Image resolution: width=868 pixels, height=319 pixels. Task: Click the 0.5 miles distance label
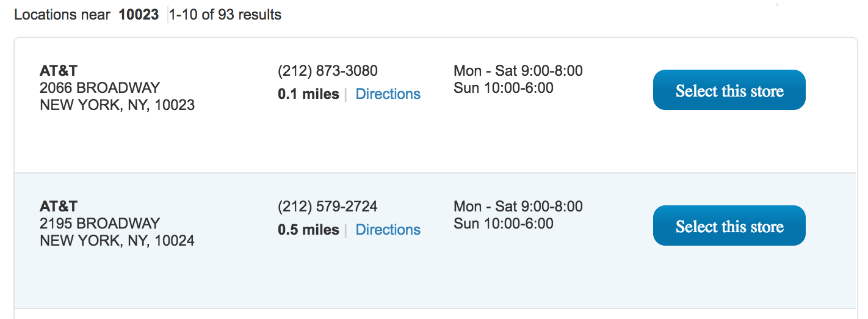(x=308, y=230)
